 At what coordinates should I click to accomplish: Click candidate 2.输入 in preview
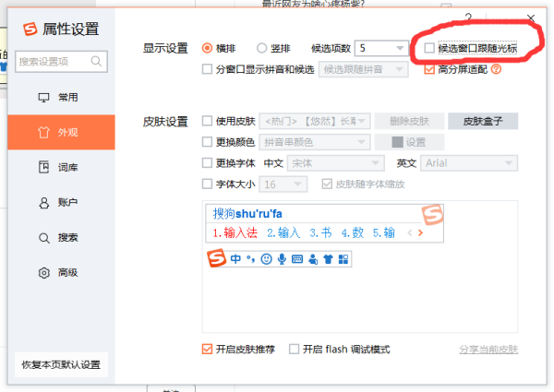pos(283,232)
